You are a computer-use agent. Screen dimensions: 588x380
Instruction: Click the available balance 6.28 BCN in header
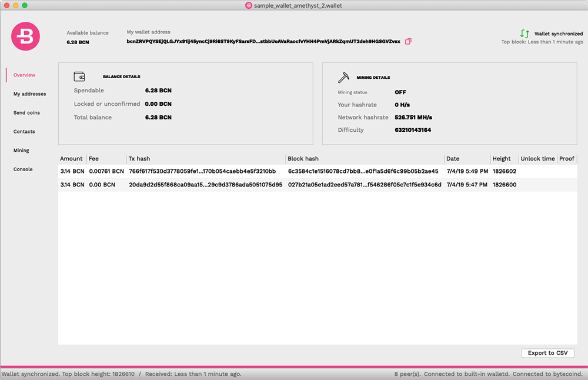(78, 42)
